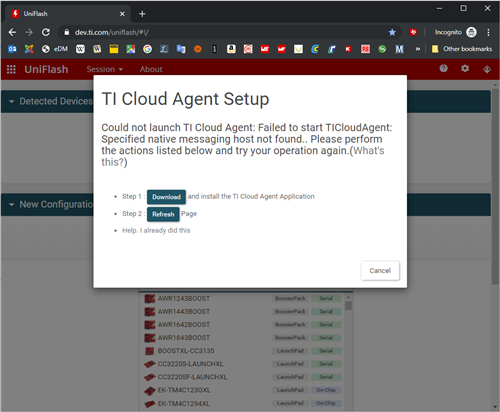This screenshot has height=412, width=500.
Task: Click the board icon beside CC3220S-LAUNCHXL
Action: pyautogui.click(x=150, y=364)
